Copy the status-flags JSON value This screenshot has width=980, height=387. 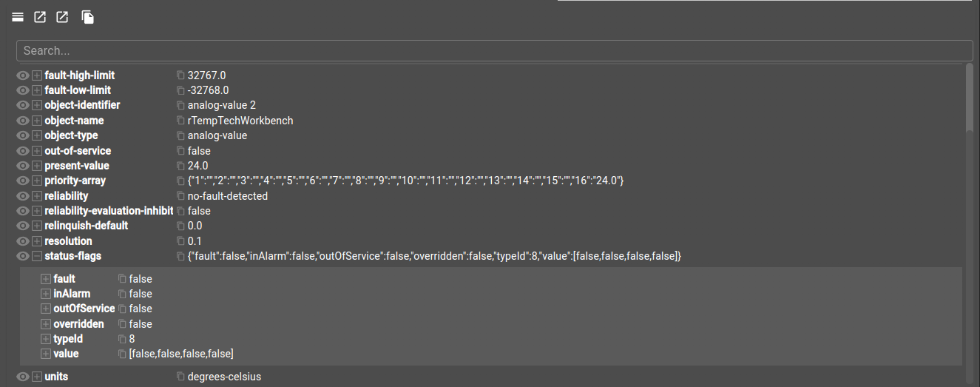[180, 256]
